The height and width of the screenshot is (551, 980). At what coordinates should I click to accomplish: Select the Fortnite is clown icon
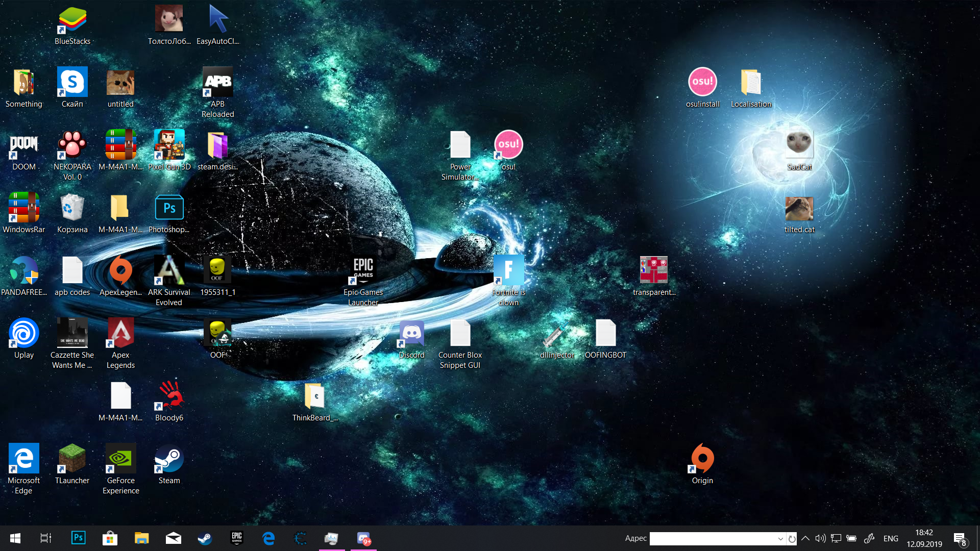tap(509, 282)
